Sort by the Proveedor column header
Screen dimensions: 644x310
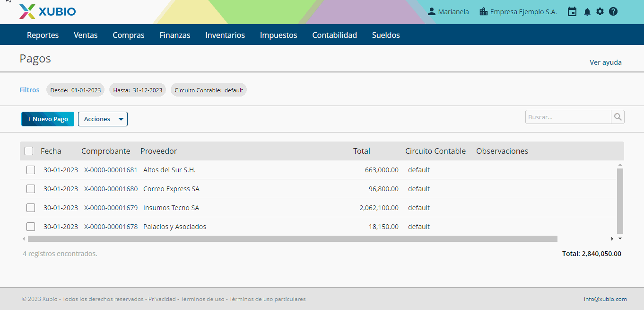(x=159, y=151)
